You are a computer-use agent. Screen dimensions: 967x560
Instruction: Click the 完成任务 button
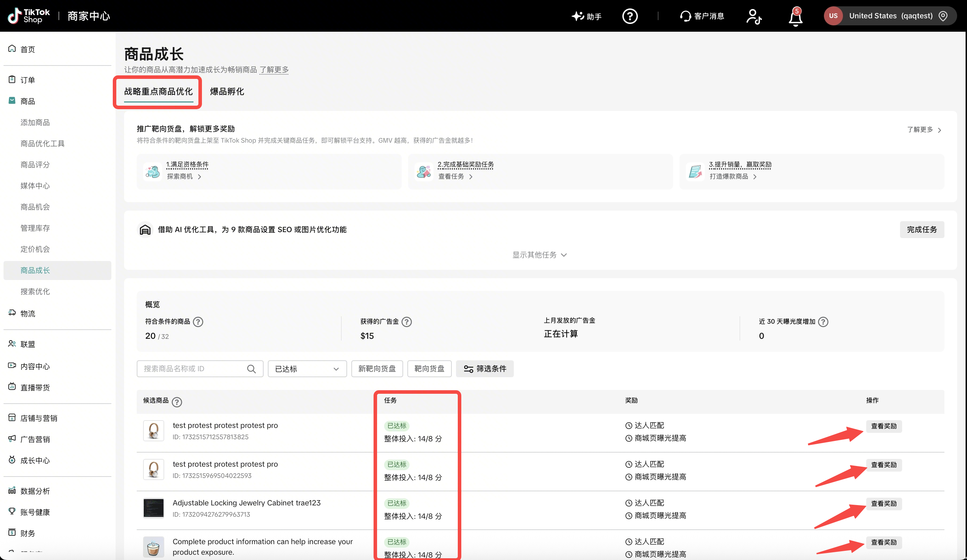click(x=922, y=229)
